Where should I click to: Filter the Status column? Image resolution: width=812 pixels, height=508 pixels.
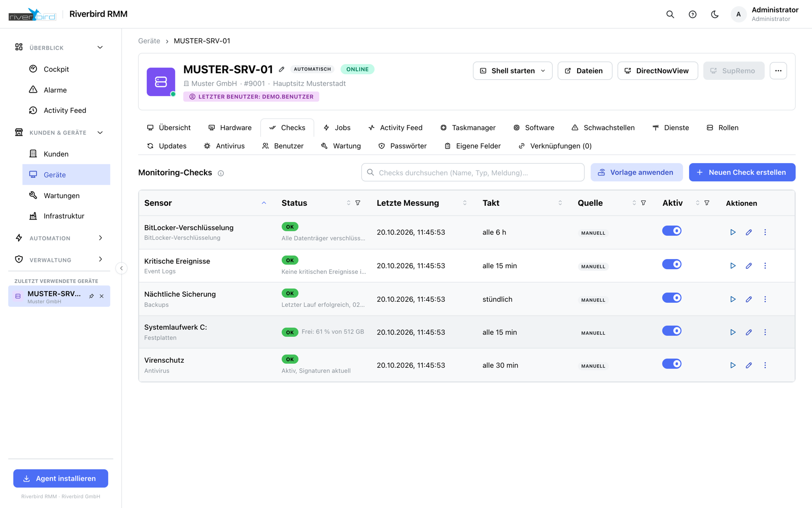[358, 203]
